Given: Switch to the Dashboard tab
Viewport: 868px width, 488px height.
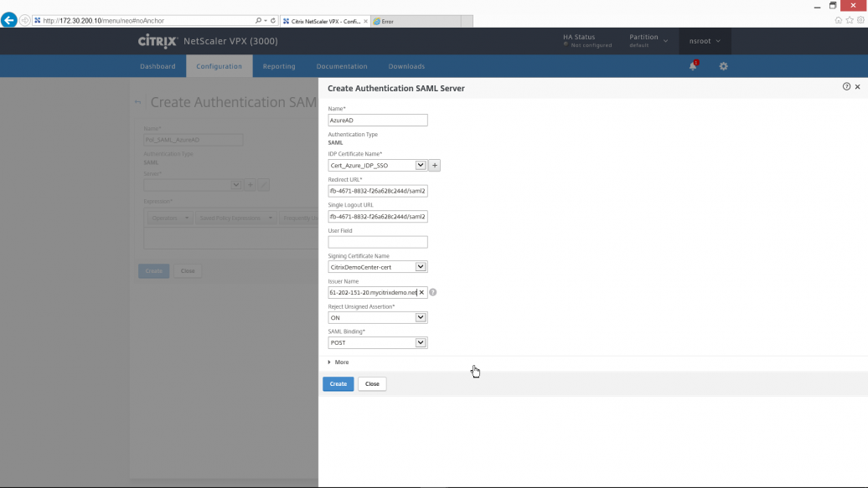Looking at the screenshot, I should pos(158,66).
